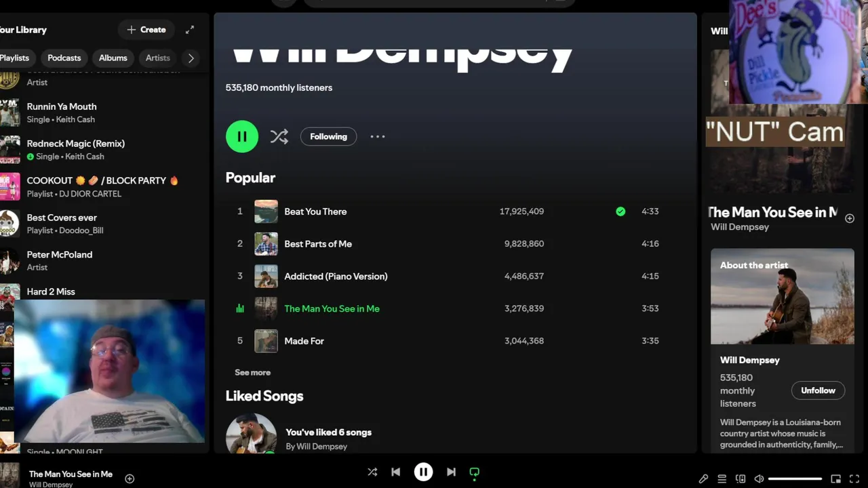Image resolution: width=868 pixels, height=488 pixels.
Task: Pause playback in bottom player bar
Action: tap(423, 472)
